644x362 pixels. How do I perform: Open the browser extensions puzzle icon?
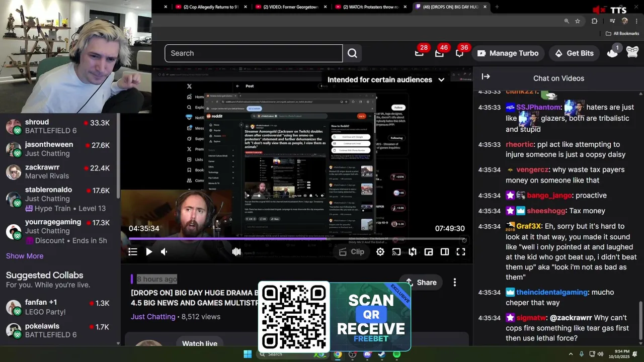click(x=595, y=21)
